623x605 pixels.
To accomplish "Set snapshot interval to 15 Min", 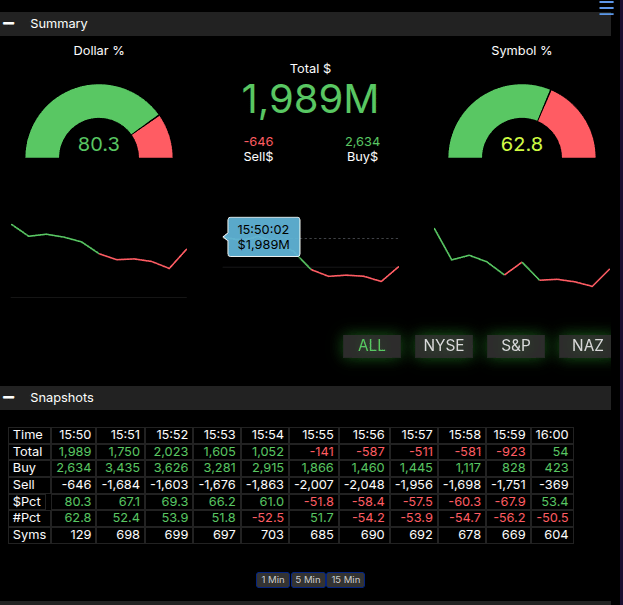I will pos(345,580).
